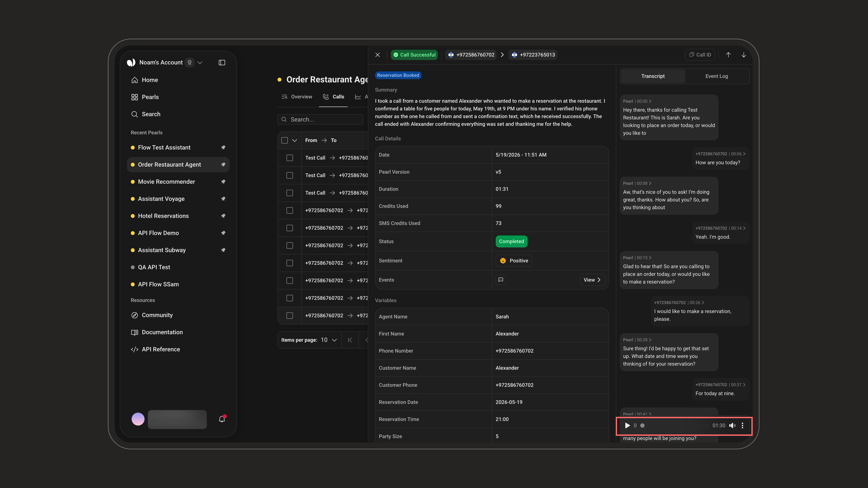Viewport: 868px width, 488px height.
Task: Jump to Pearl 00:28 transcript timestamp
Action: pyautogui.click(x=637, y=340)
